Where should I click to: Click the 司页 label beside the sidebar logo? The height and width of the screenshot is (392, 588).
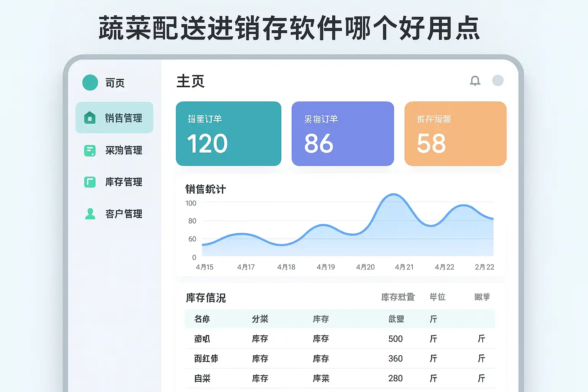point(115,83)
